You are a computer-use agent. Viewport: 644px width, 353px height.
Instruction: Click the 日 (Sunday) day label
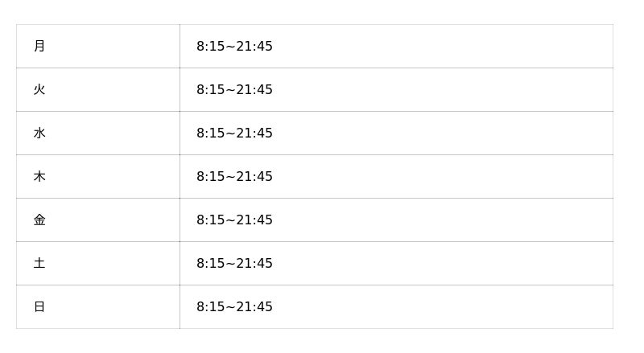point(39,307)
